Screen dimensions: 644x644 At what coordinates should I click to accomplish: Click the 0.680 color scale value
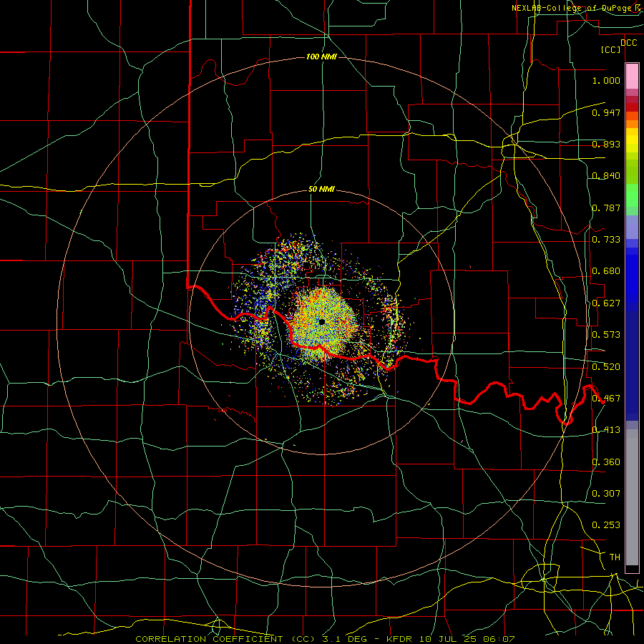point(606,271)
